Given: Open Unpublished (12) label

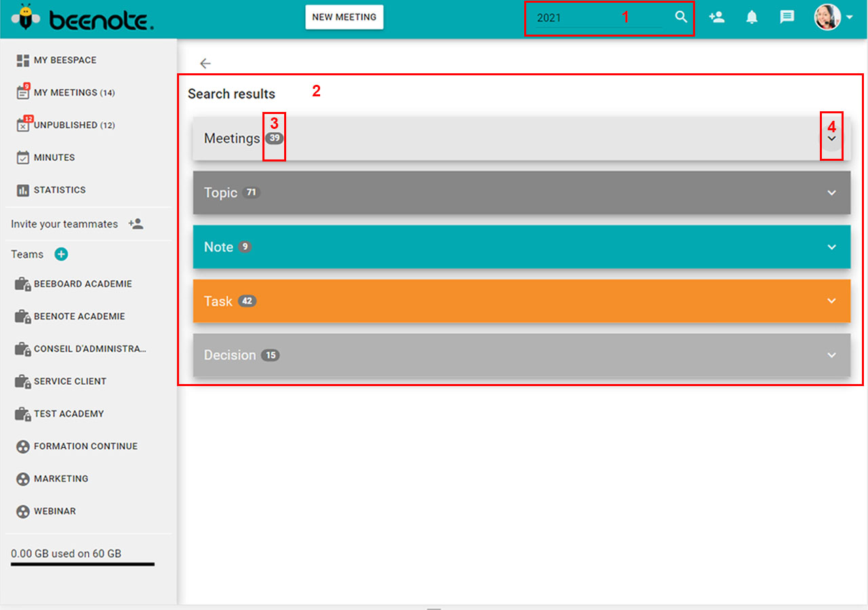Looking at the screenshot, I should [x=74, y=126].
